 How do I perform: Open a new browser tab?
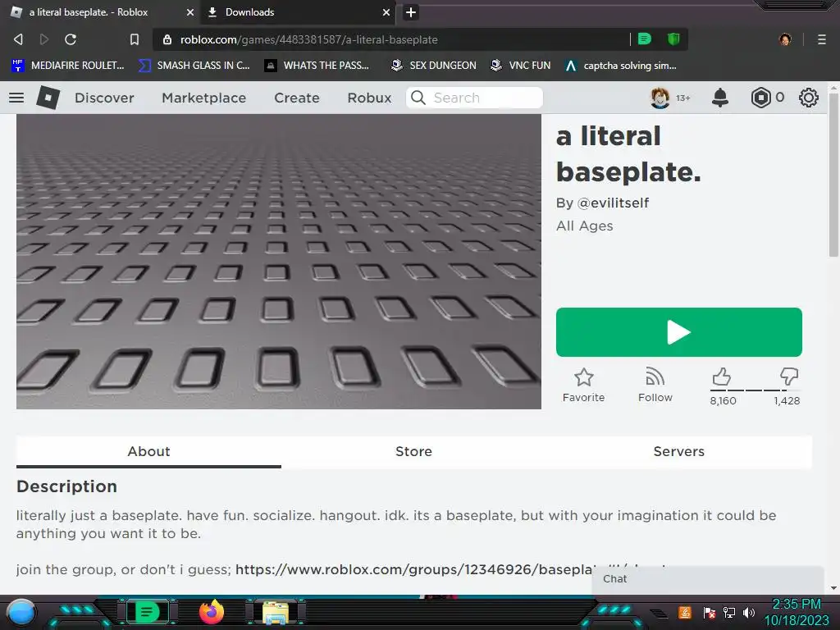pos(411,12)
